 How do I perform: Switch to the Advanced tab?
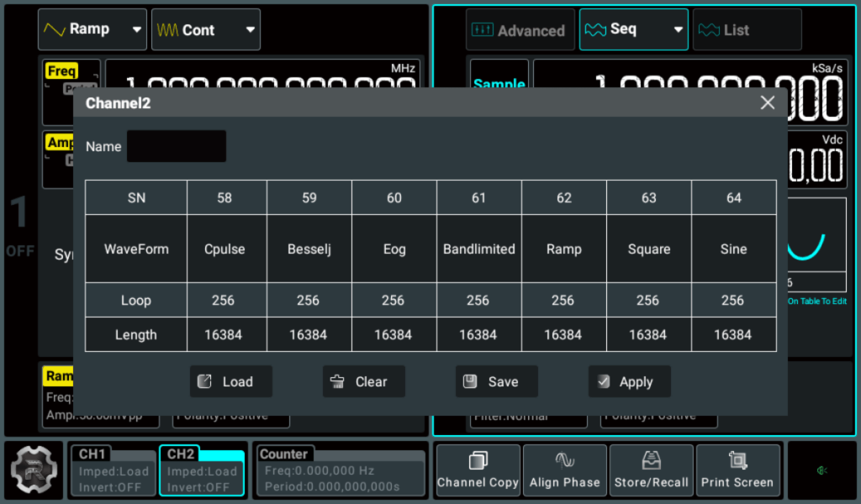tap(520, 29)
